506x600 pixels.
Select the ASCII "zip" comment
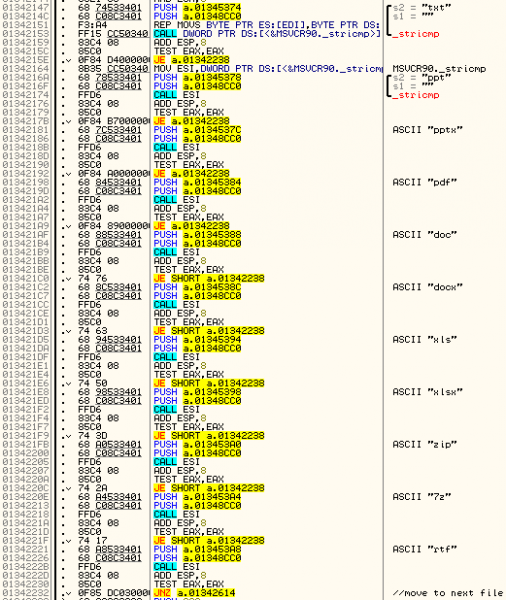pyautogui.click(x=425, y=444)
